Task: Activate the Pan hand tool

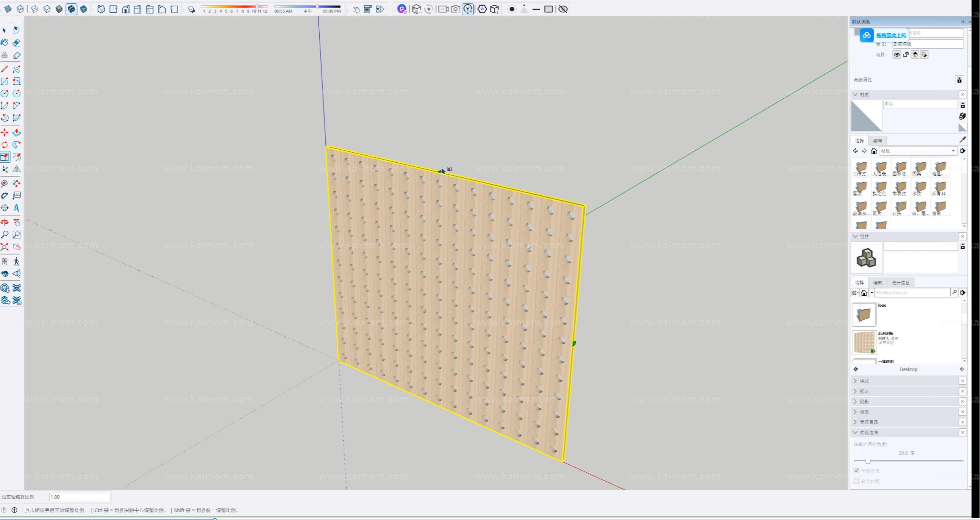Action: click(16, 222)
